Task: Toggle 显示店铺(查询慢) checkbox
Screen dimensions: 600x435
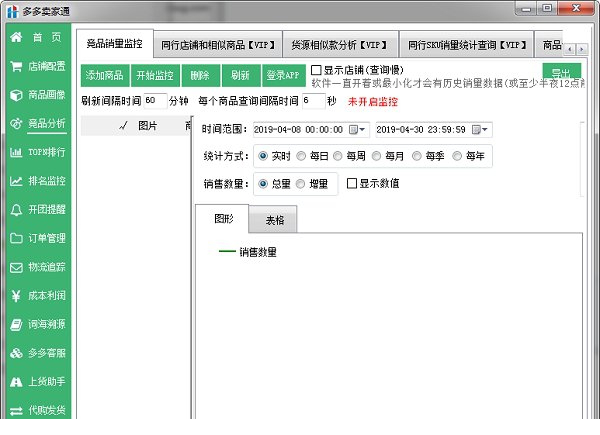Action: click(316, 70)
